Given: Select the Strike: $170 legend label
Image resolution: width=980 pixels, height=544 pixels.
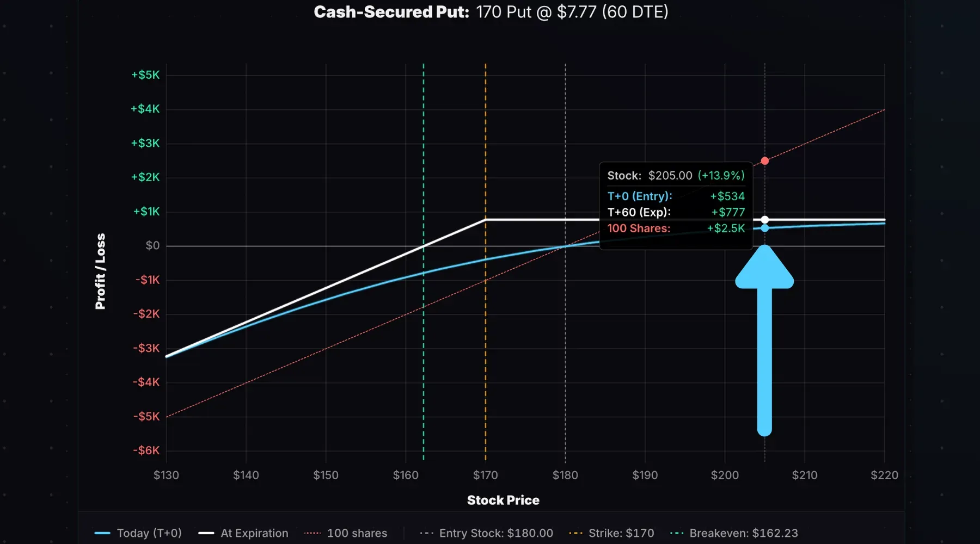Looking at the screenshot, I should point(622,533).
